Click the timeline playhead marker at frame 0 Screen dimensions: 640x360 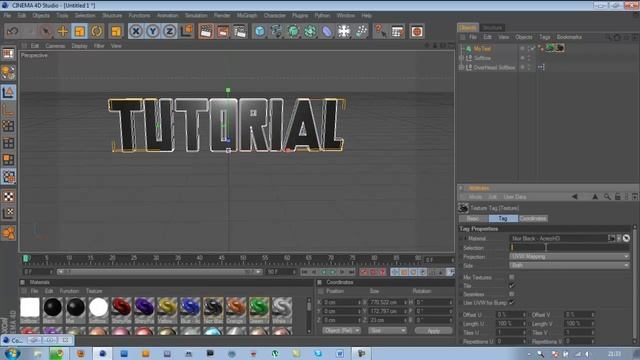[x=26, y=258]
